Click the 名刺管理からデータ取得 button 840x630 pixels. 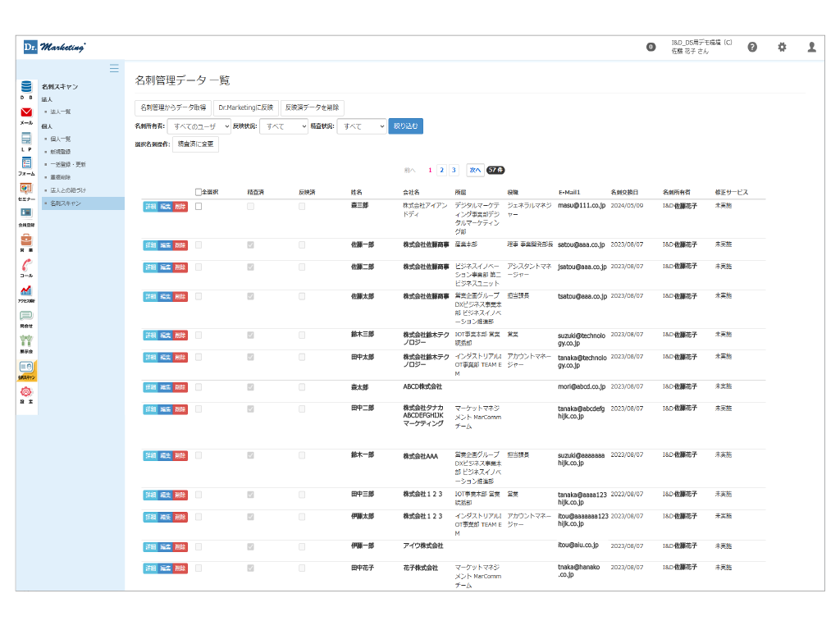pos(173,107)
